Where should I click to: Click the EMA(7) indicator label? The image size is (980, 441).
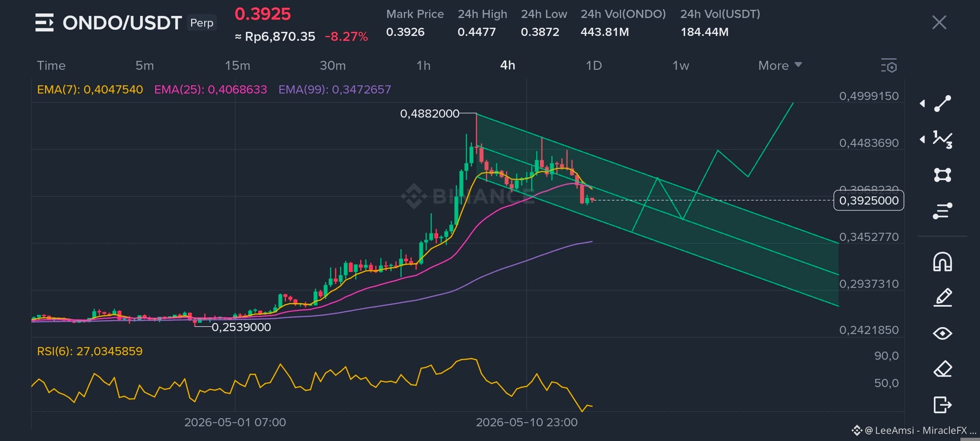(x=90, y=89)
